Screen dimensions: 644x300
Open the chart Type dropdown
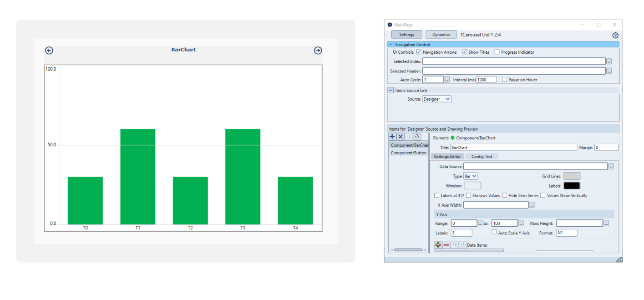[x=471, y=176]
